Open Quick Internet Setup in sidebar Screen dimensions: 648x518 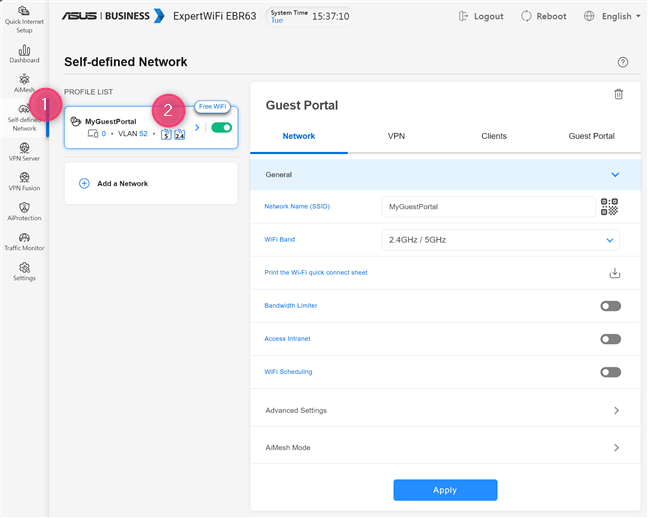pos(24,19)
